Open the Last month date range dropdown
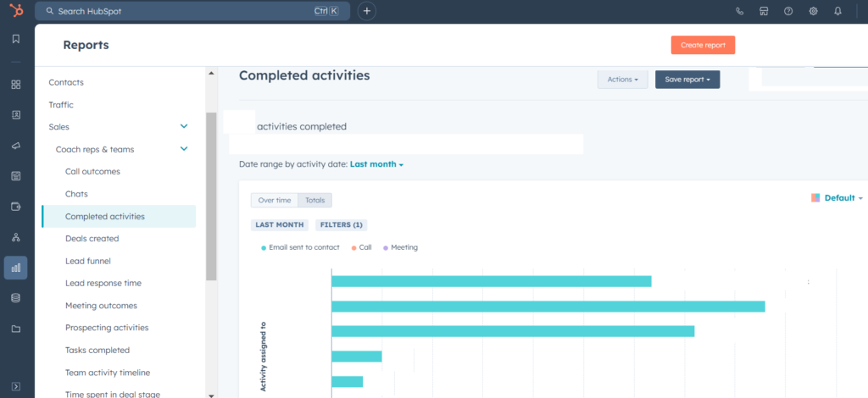This screenshot has width=868, height=398. tap(376, 164)
